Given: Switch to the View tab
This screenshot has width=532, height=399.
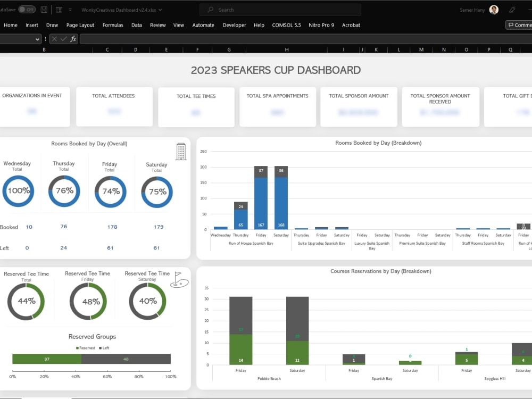Looking at the screenshot, I should [178, 25].
